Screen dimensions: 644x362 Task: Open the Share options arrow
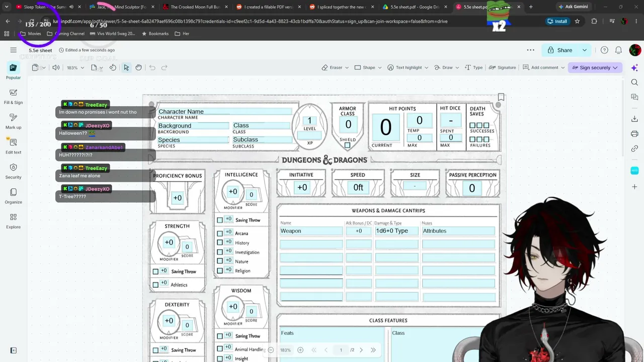point(585,50)
